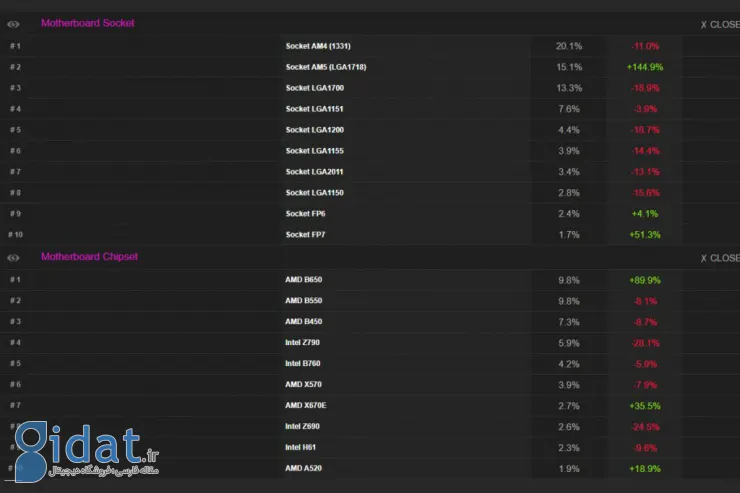The image size is (740, 493).
Task: Select the Intel B760 chipset row
Action: pyautogui.click(x=302, y=364)
